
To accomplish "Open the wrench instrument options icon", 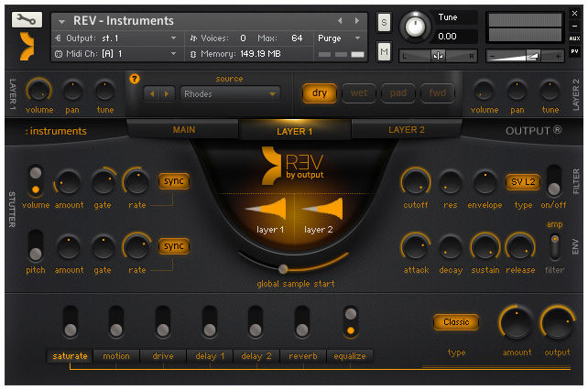I will point(27,19).
